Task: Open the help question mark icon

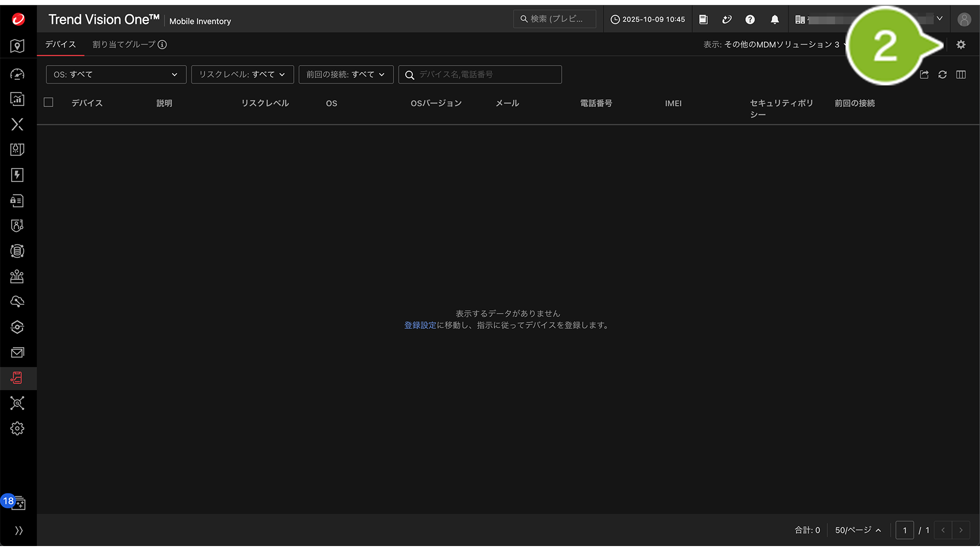Action: (750, 19)
